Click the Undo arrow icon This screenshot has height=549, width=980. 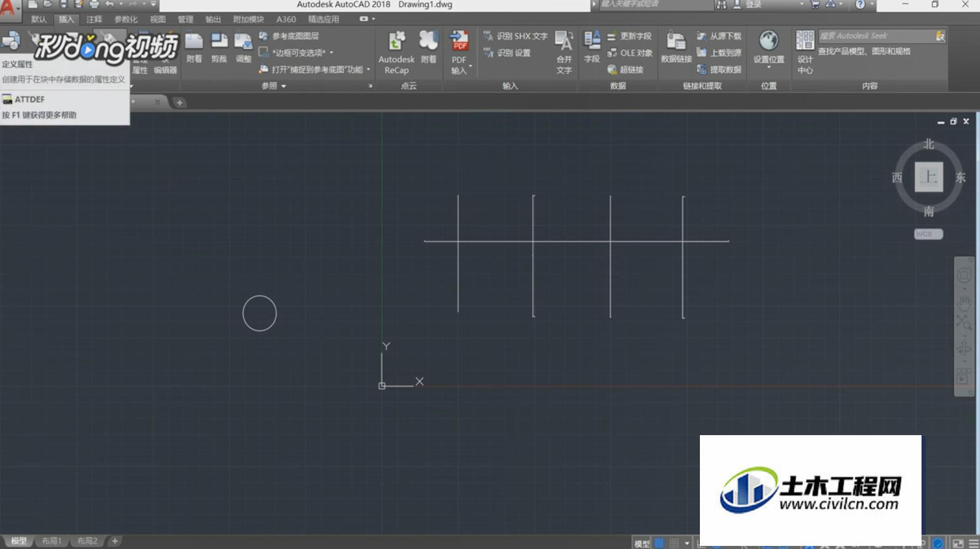[110, 4]
